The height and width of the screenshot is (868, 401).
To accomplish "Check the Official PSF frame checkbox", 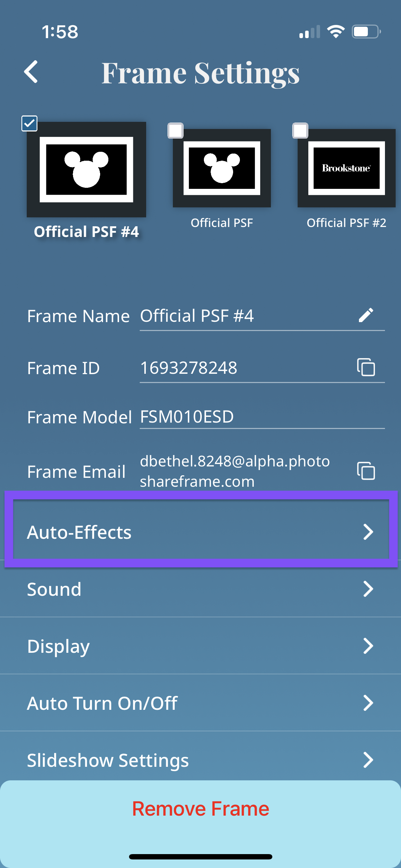I will click(x=175, y=131).
